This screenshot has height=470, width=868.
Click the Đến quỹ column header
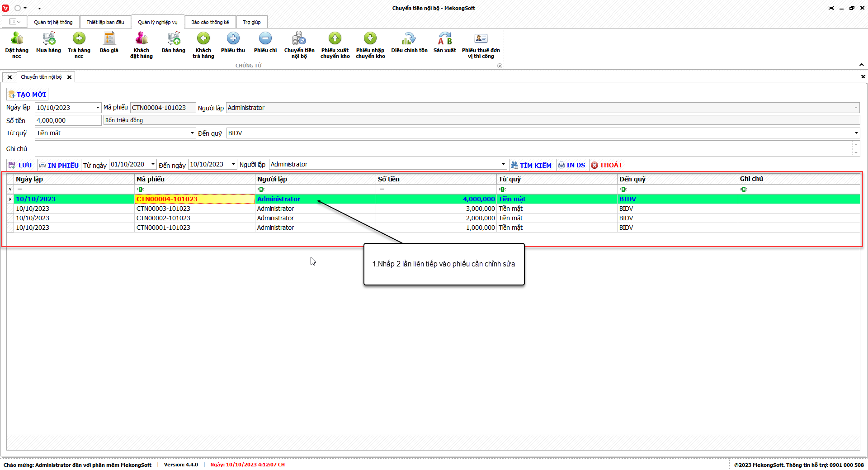678,179
